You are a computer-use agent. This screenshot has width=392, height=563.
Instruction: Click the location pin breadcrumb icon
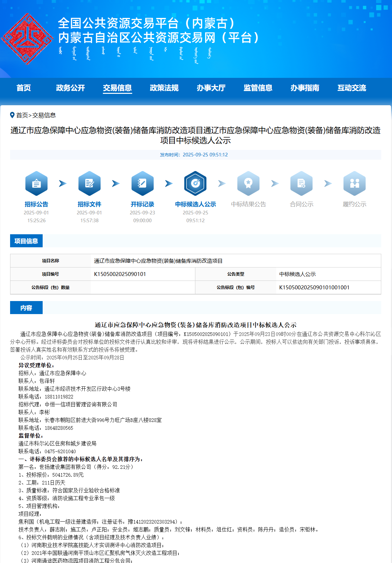pos(12,115)
